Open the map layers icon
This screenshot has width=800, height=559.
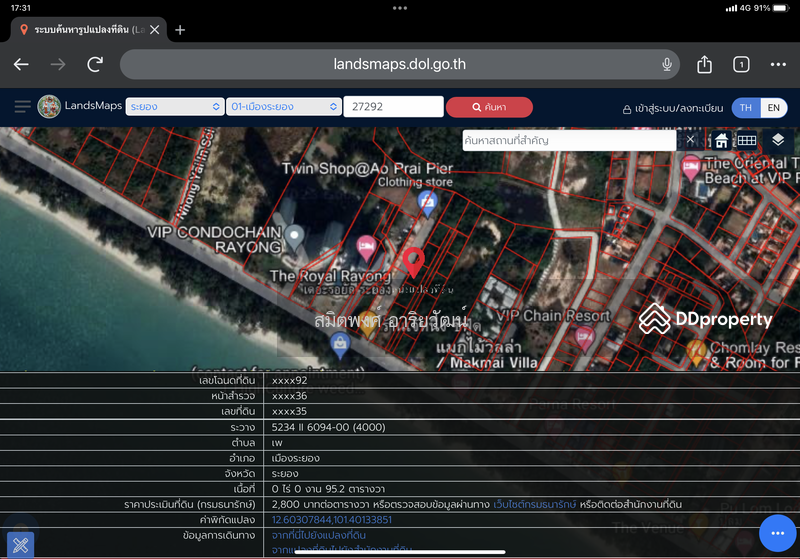click(778, 140)
